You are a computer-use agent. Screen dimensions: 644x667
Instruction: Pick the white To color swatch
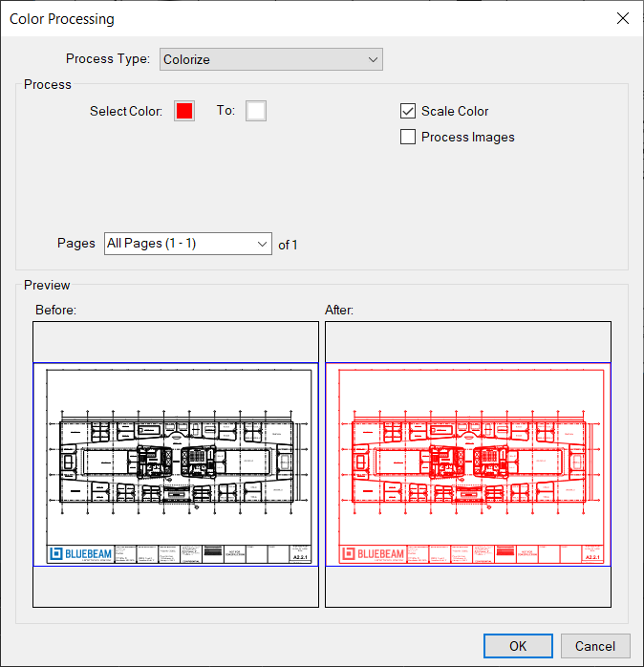coord(255,111)
